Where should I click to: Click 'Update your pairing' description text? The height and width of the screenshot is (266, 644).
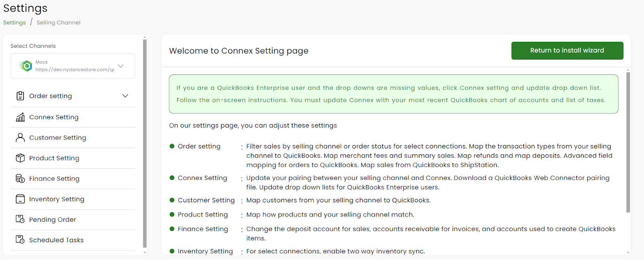(428, 183)
